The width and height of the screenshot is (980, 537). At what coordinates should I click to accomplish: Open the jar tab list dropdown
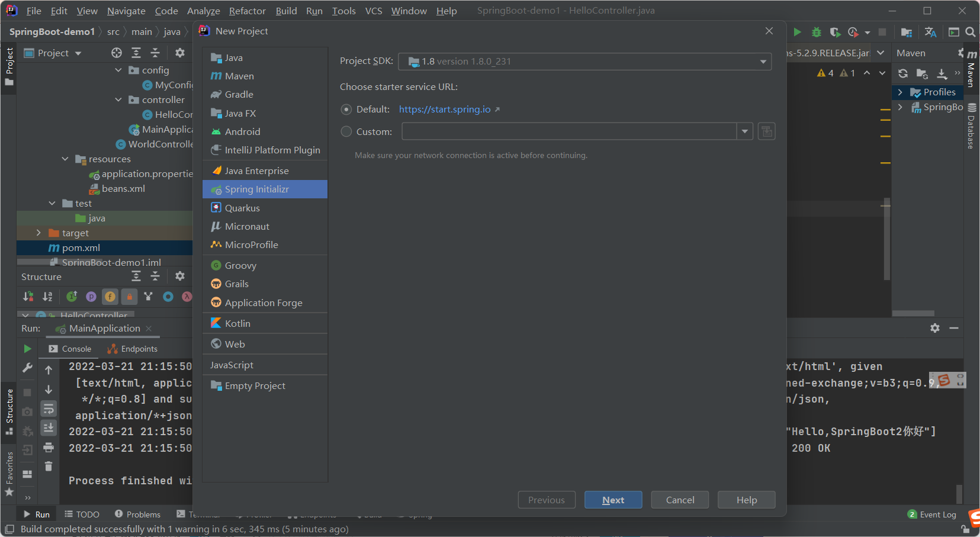881,53
